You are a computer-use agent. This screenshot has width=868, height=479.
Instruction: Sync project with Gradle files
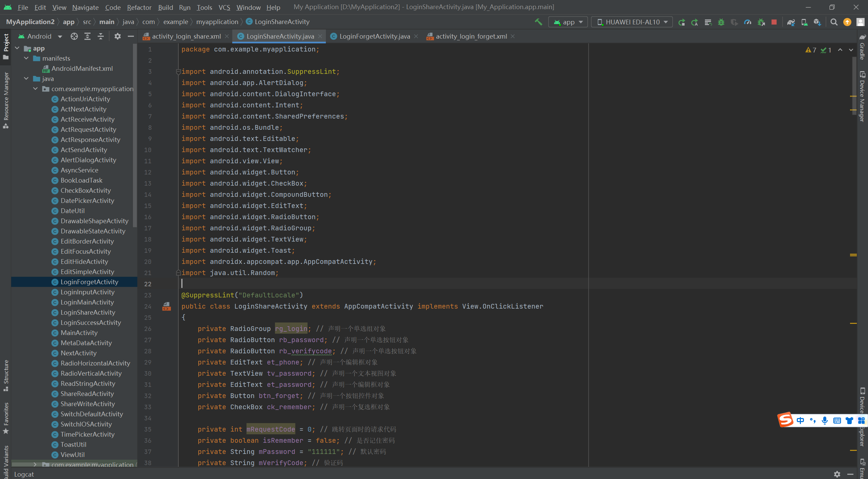tap(791, 22)
